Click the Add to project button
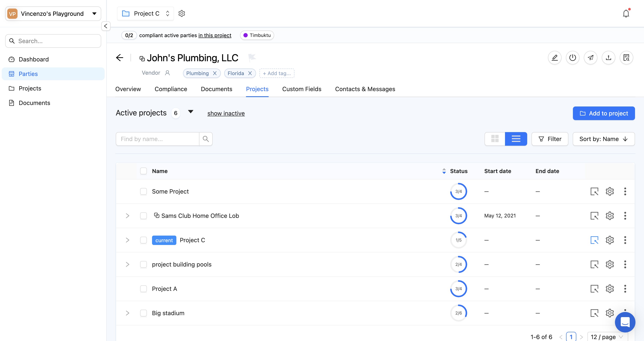 click(x=603, y=113)
